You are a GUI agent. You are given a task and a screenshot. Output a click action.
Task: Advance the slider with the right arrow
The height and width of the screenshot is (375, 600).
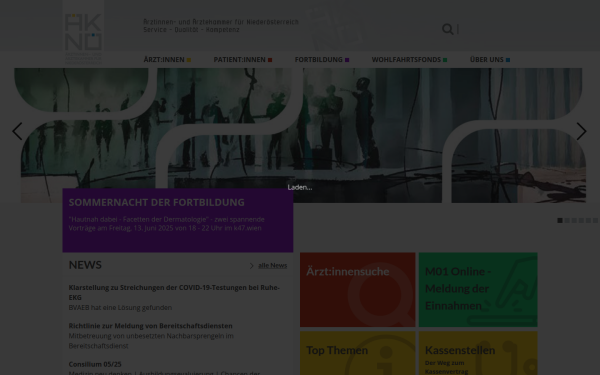[582, 131]
